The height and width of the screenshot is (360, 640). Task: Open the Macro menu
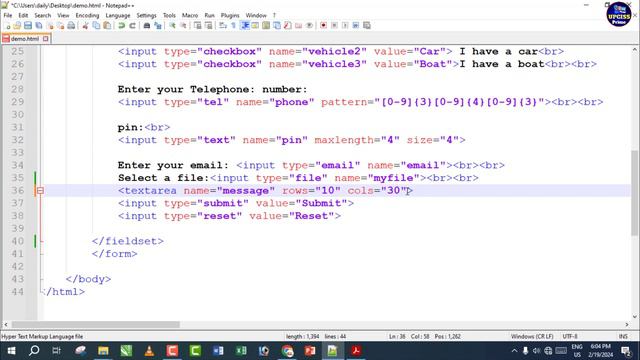pyautogui.click(x=190, y=15)
